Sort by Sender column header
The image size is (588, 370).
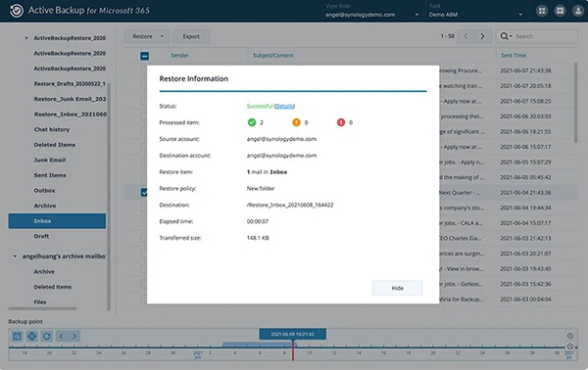pos(179,56)
